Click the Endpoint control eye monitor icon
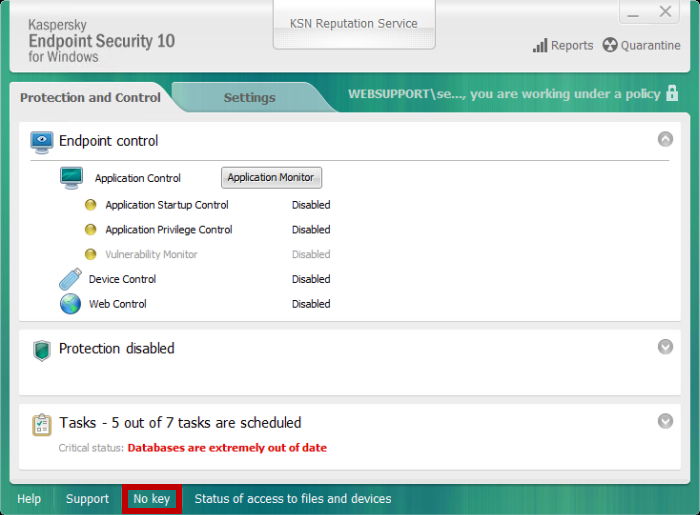The height and width of the screenshot is (515, 700). pyautogui.click(x=42, y=142)
